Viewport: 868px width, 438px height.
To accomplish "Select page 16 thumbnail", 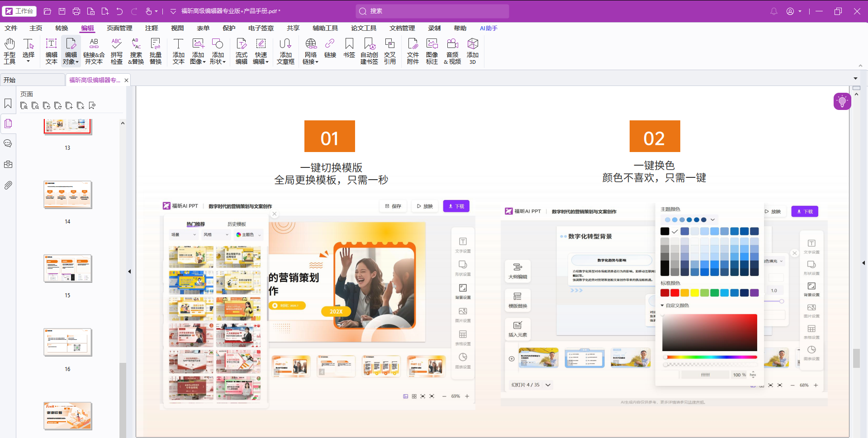I will coord(68,342).
